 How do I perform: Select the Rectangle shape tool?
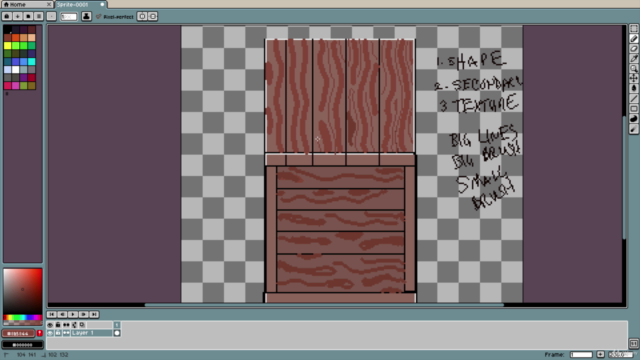pyautogui.click(x=633, y=109)
